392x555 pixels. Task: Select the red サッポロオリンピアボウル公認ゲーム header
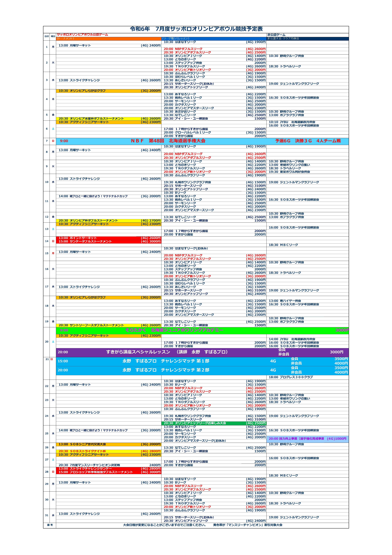point(82,35)
